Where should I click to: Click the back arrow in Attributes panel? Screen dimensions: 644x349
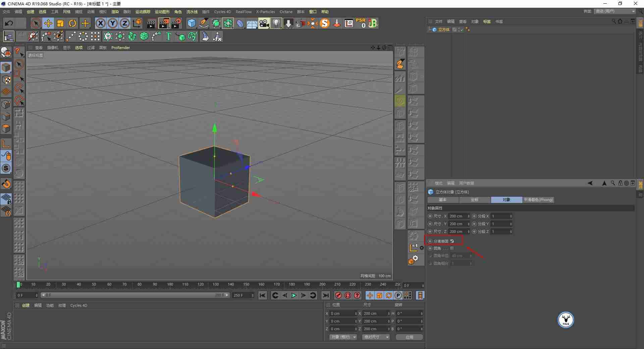pos(590,183)
